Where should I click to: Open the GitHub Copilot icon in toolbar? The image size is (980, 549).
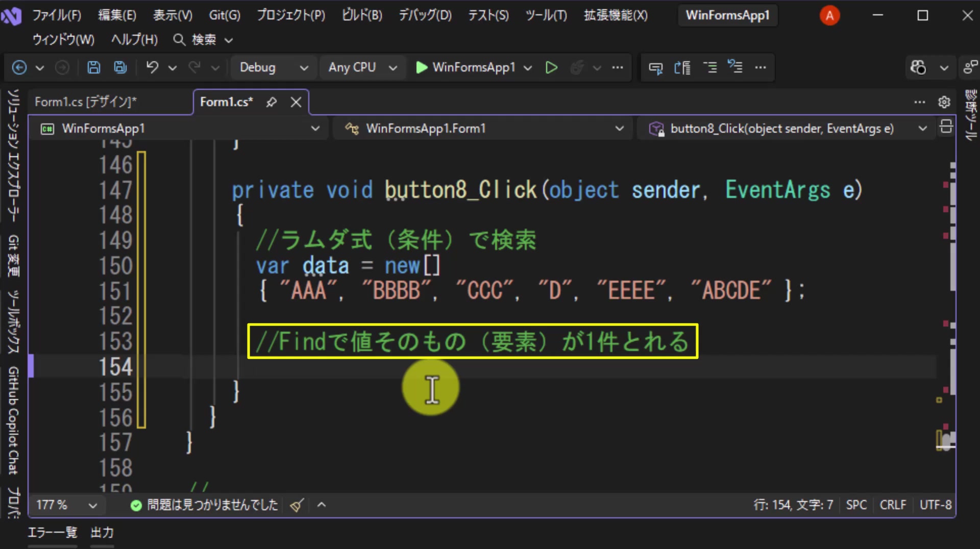click(918, 67)
